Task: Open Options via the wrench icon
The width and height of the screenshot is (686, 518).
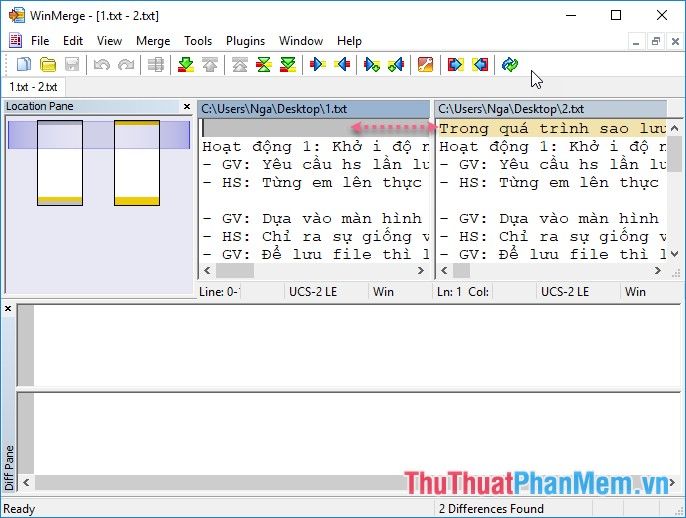Action: tap(425, 65)
